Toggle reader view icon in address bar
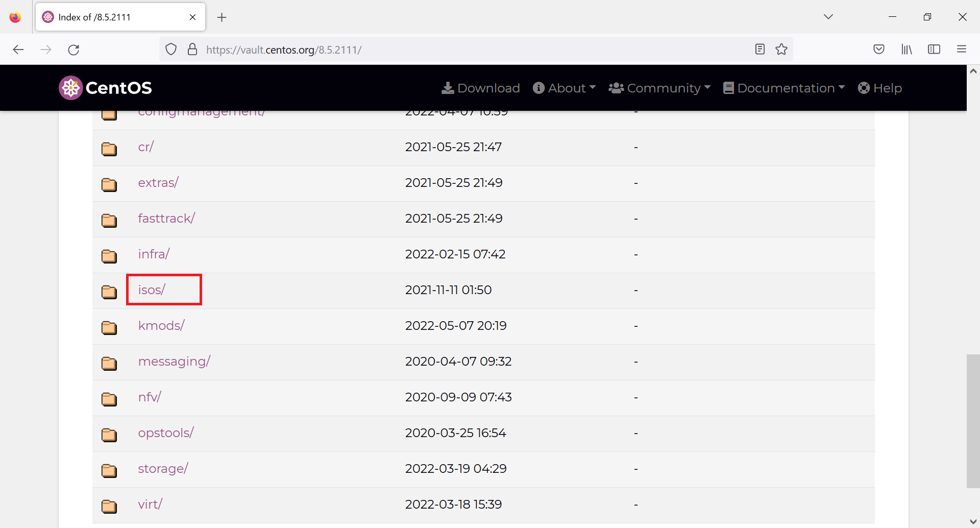 pyautogui.click(x=760, y=49)
